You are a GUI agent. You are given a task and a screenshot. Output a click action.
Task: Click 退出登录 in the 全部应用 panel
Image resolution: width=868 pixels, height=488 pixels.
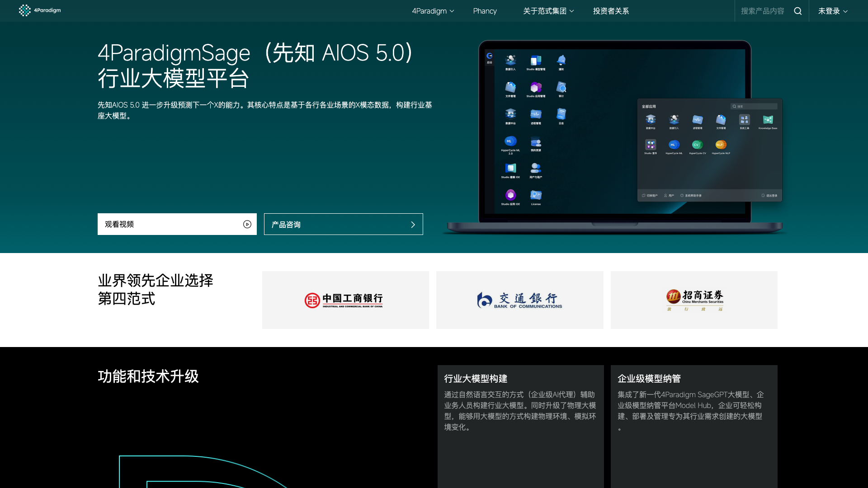click(769, 196)
